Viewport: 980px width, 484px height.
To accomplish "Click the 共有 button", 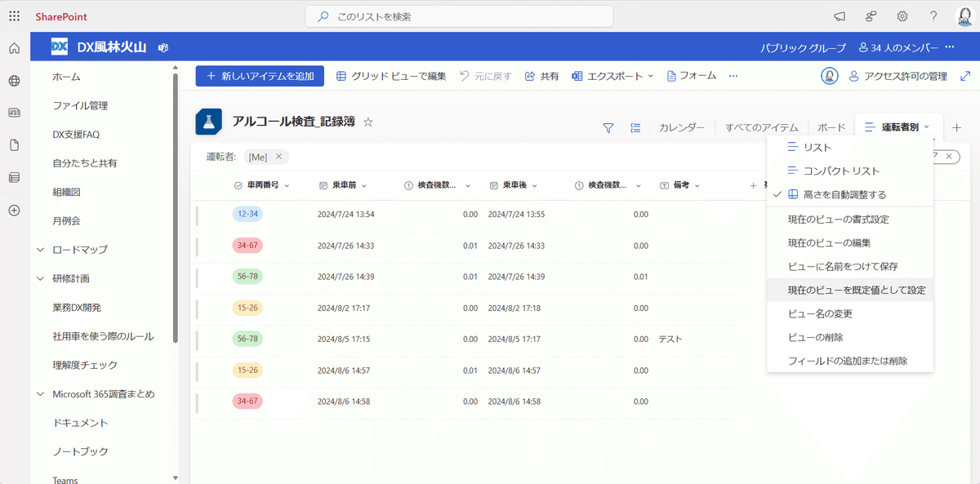I will point(541,76).
